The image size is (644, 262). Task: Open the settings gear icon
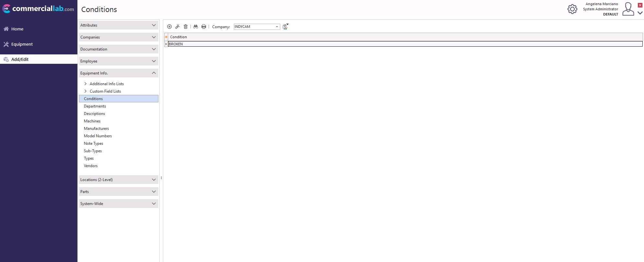tap(572, 9)
